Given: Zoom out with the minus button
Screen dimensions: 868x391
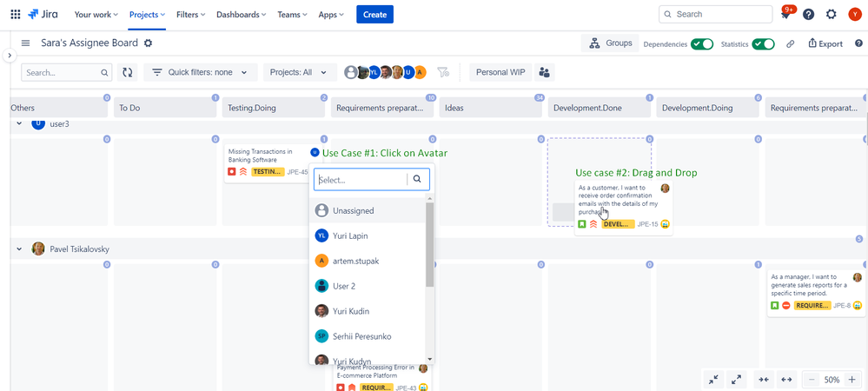Looking at the screenshot, I should (812, 380).
